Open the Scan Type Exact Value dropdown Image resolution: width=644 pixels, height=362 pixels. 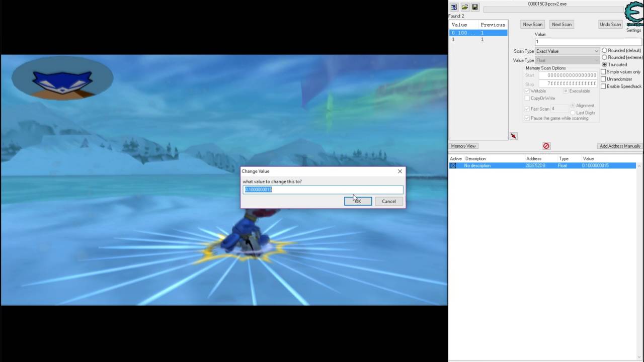click(567, 51)
